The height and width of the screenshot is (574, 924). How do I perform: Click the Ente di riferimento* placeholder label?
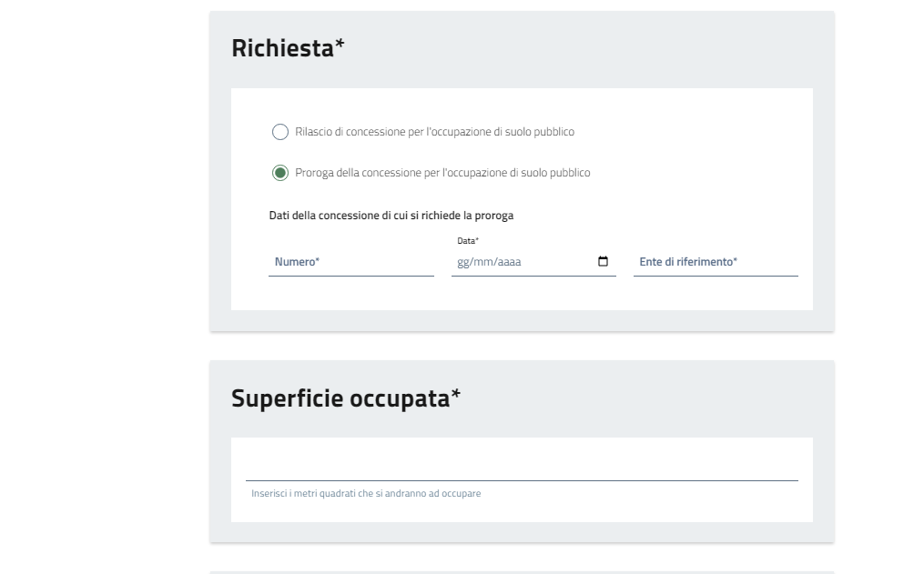(x=688, y=262)
